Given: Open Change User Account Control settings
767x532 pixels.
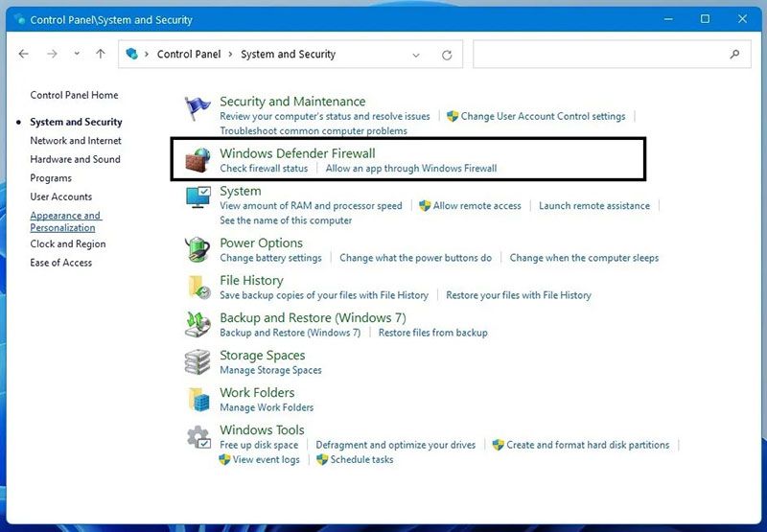Looking at the screenshot, I should click(x=543, y=116).
